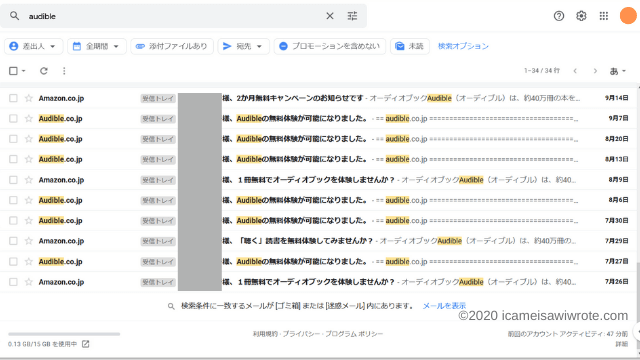Open プライバシー privacy link
The image size is (640, 360).
pos(301,334)
